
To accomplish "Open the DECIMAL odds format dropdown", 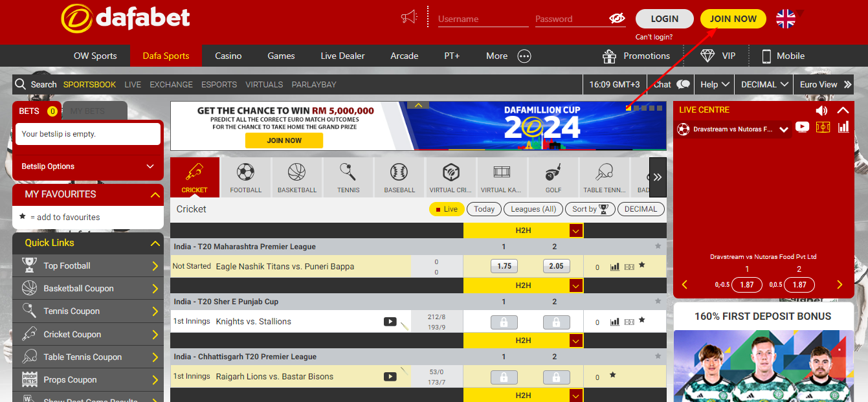I will 766,84.
